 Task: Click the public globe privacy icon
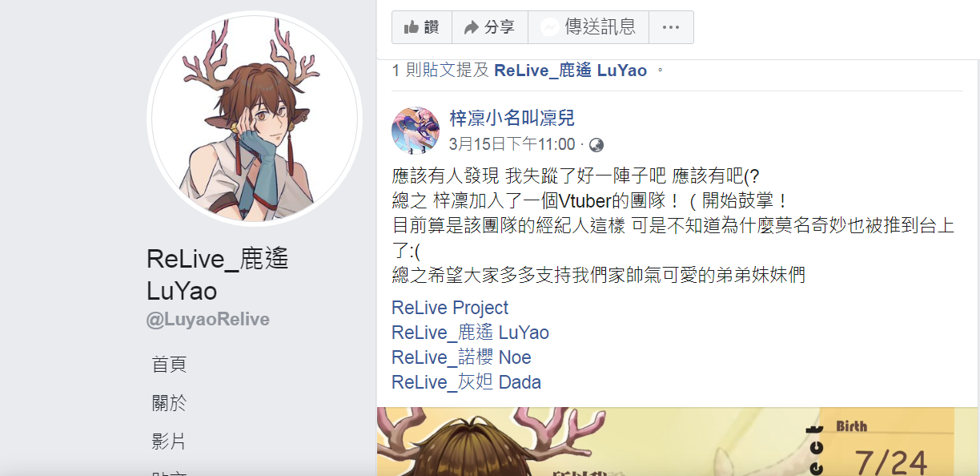pyautogui.click(x=596, y=145)
